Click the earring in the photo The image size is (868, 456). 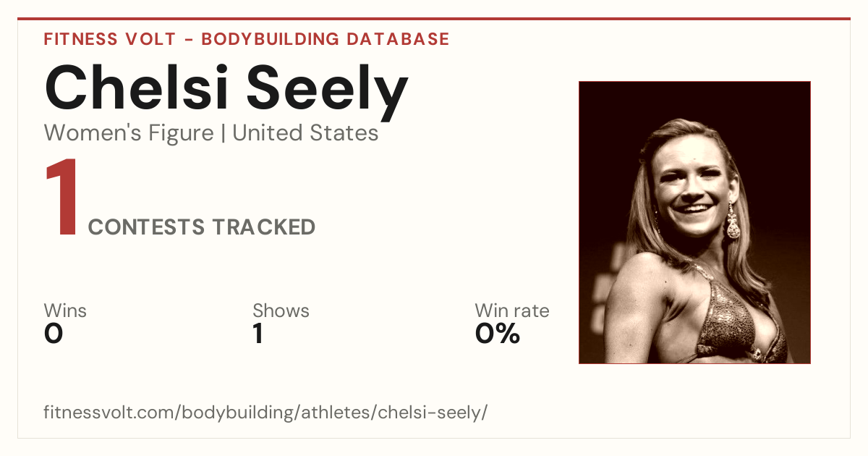[x=733, y=221]
